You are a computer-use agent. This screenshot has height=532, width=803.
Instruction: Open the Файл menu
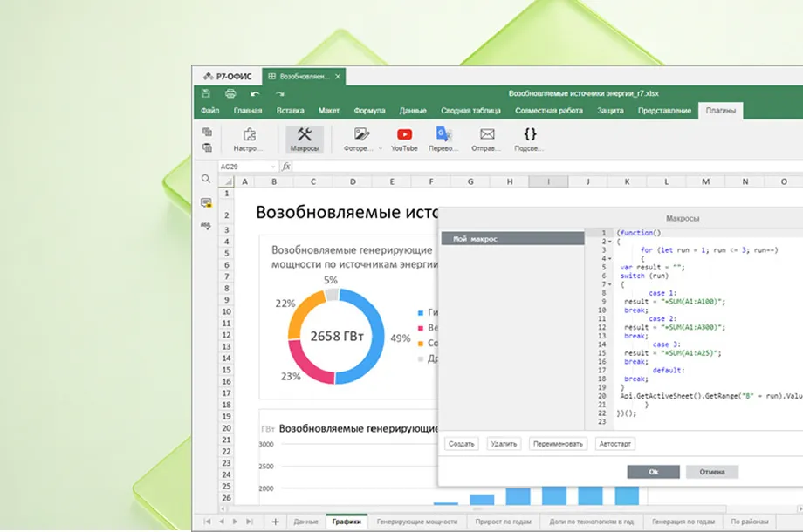click(210, 111)
